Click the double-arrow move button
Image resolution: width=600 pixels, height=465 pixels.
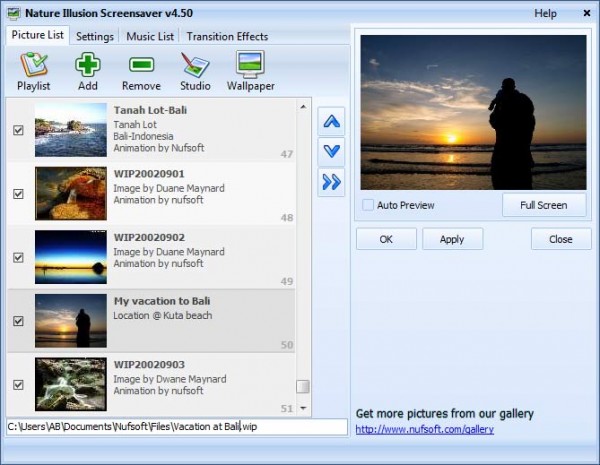pos(332,181)
